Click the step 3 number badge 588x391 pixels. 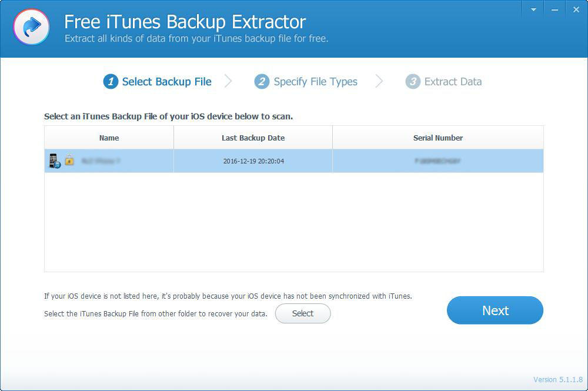point(413,81)
